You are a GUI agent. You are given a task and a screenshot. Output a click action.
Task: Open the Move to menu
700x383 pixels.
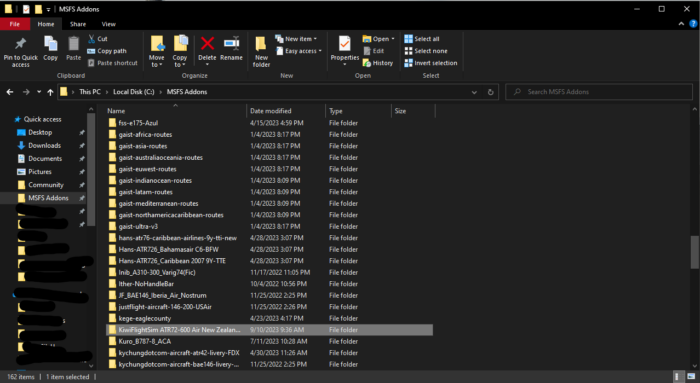[157, 51]
